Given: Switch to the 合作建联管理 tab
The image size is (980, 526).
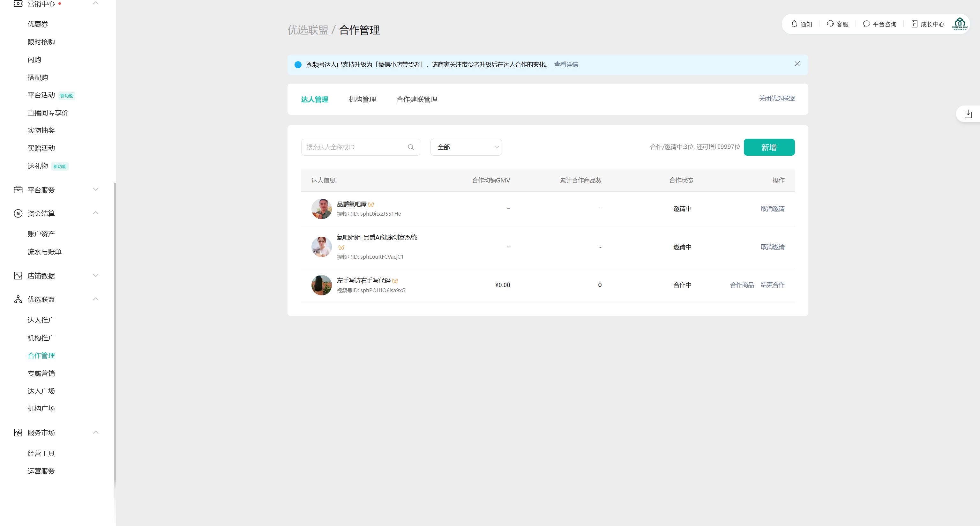Looking at the screenshot, I should (x=416, y=99).
